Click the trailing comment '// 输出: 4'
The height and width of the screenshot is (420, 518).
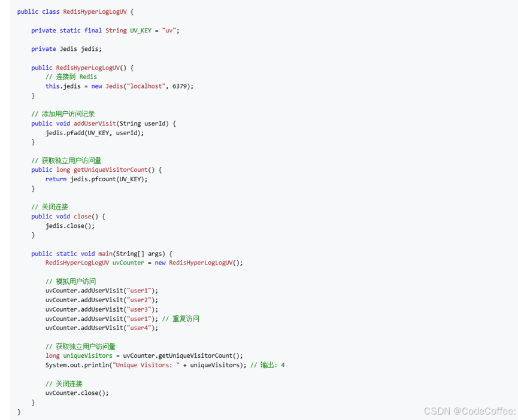click(268, 365)
